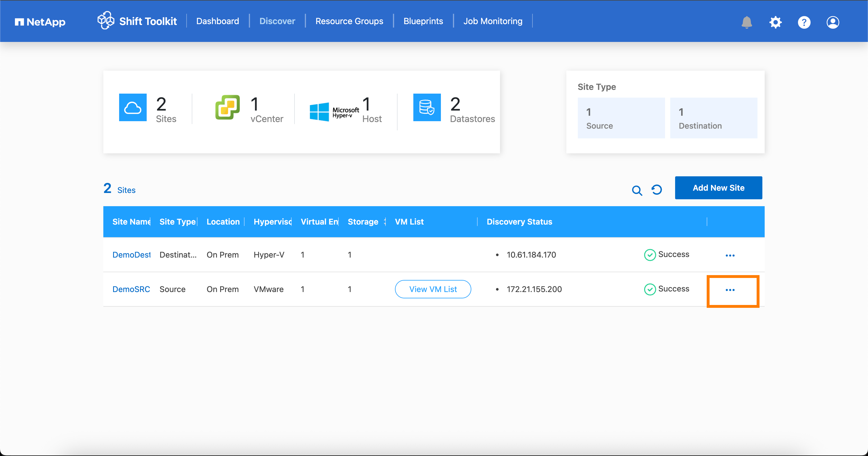The image size is (868, 456).
Task: Click the Hypervisor column header
Action: 273,222
